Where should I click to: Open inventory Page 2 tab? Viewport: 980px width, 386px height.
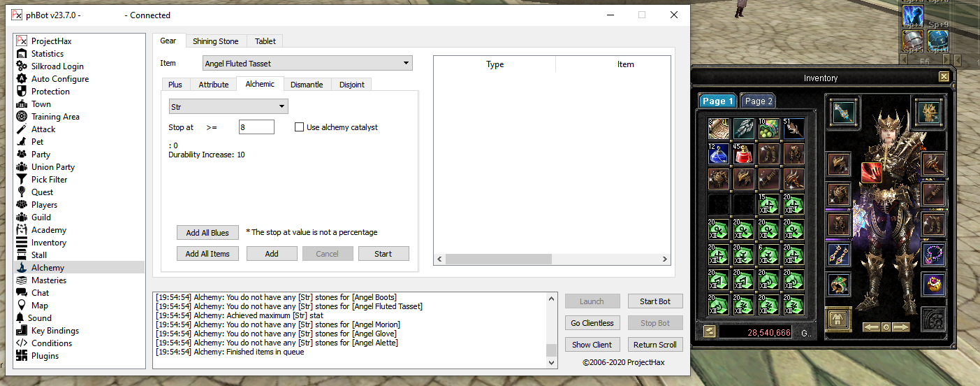coord(758,101)
